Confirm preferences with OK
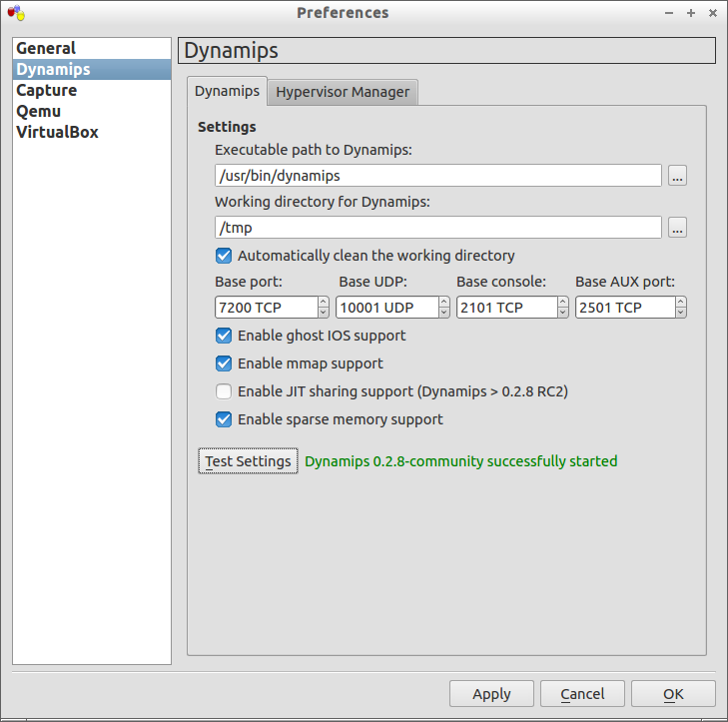This screenshot has width=728, height=722. click(673, 694)
